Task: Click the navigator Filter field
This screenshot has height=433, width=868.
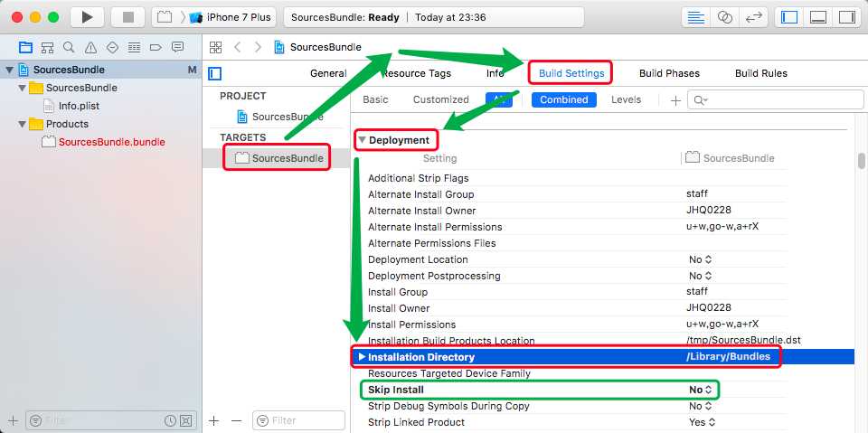Action: (x=110, y=421)
